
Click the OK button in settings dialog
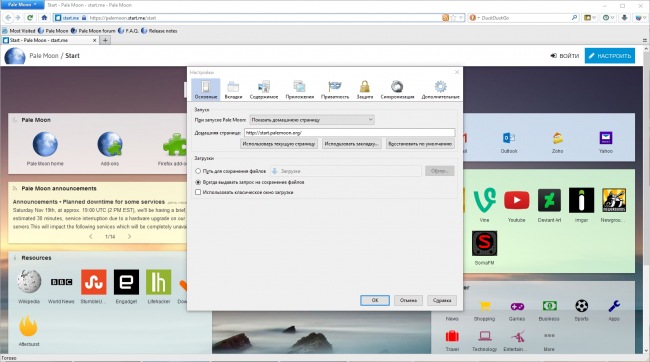(x=375, y=300)
